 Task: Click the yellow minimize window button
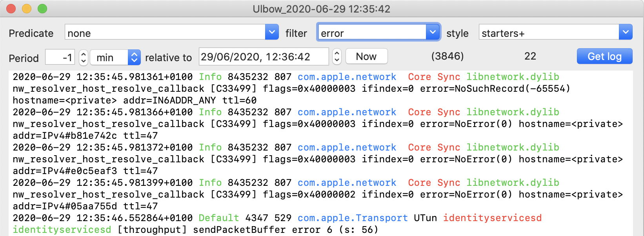coord(27,9)
